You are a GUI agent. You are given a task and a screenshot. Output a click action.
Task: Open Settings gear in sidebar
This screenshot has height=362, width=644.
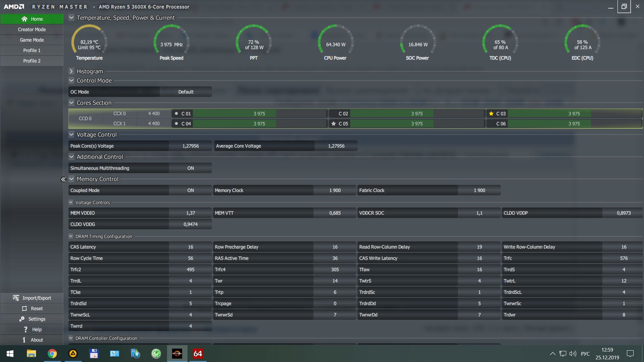pyautogui.click(x=22, y=319)
